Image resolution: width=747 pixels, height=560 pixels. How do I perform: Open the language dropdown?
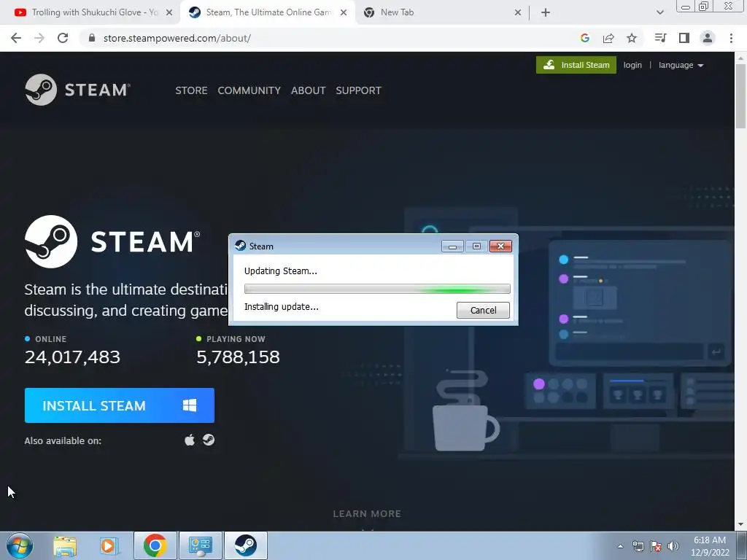[x=681, y=65]
